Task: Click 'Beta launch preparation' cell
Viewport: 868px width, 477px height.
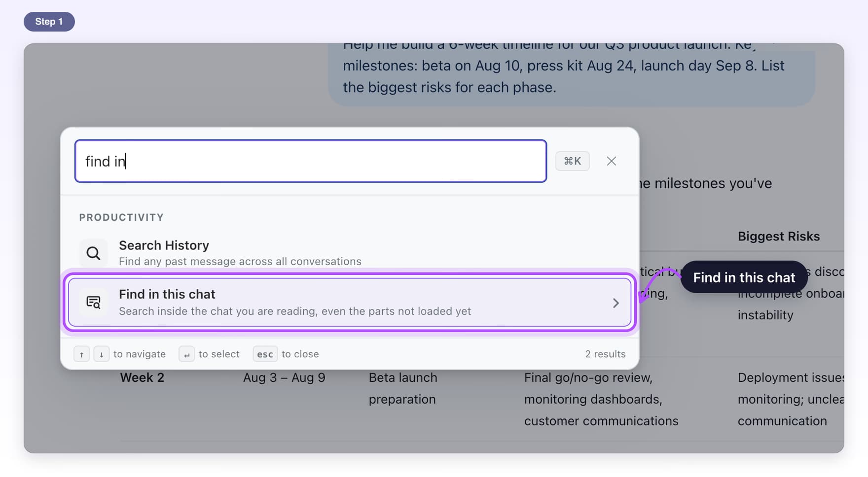Action: (x=403, y=388)
